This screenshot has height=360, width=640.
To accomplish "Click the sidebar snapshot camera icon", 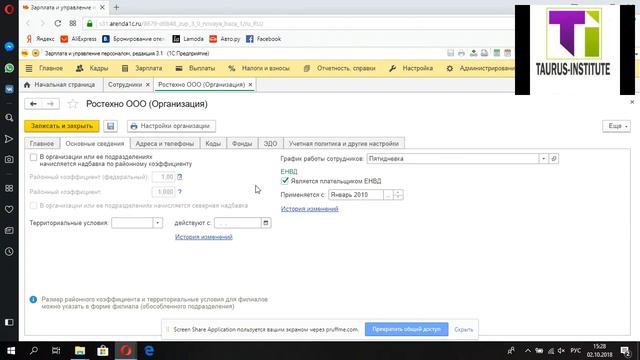I will pyautogui.click(x=9, y=160).
